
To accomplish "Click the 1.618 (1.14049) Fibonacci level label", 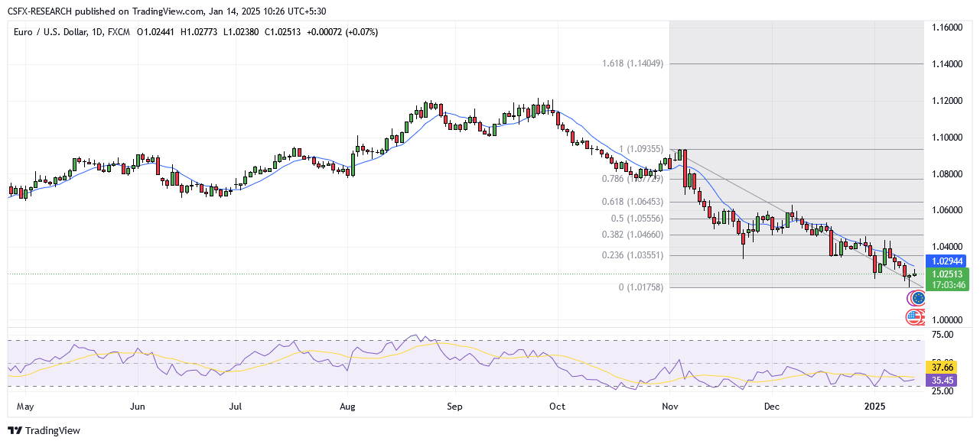I will click(632, 63).
